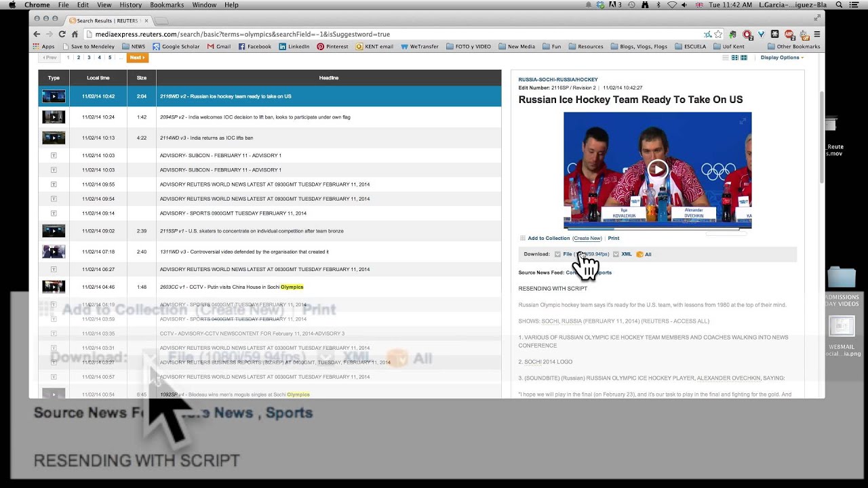Click the Adblock Plus extension icon
This screenshot has width=868, height=488.
point(789,34)
